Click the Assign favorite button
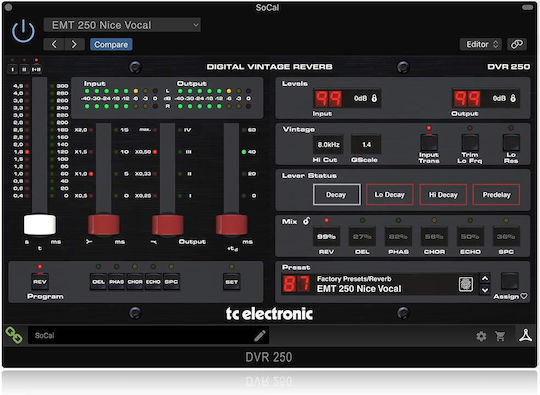The image size is (540, 395). coord(510,281)
